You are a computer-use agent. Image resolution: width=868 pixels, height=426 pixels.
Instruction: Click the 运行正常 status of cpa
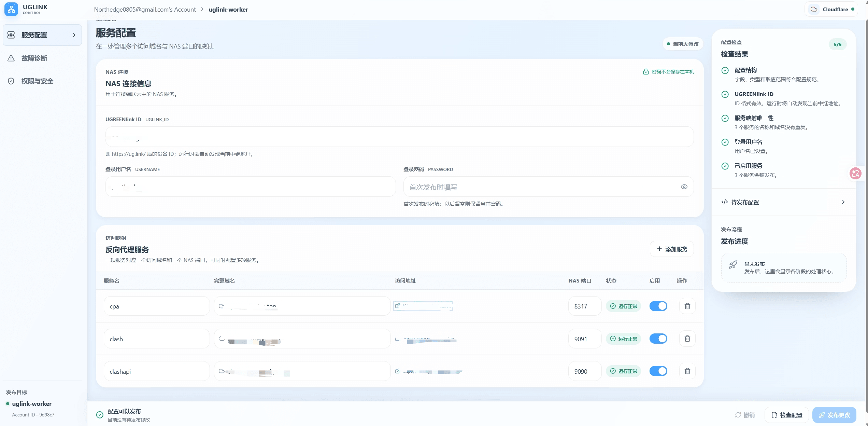pos(624,306)
